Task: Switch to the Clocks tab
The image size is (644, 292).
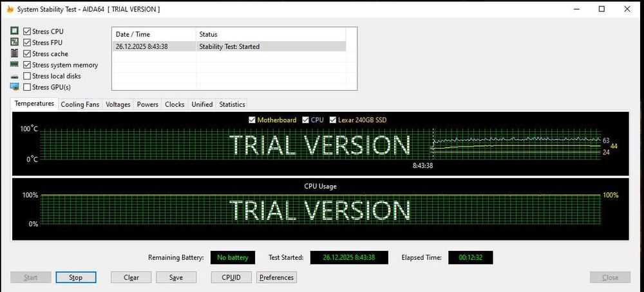Action: point(175,105)
